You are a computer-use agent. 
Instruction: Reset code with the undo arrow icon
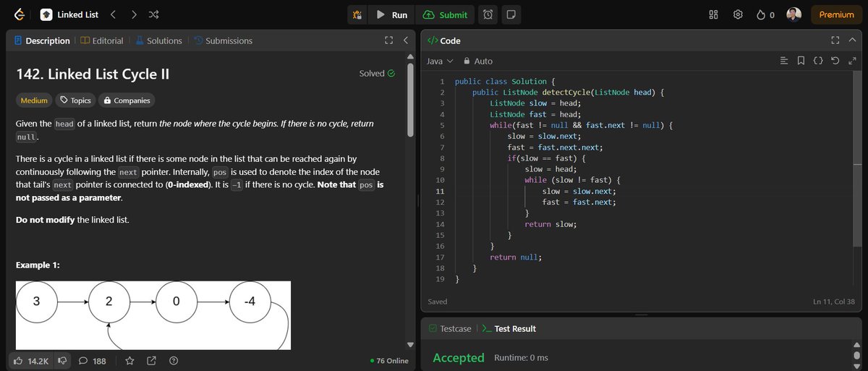coord(835,61)
